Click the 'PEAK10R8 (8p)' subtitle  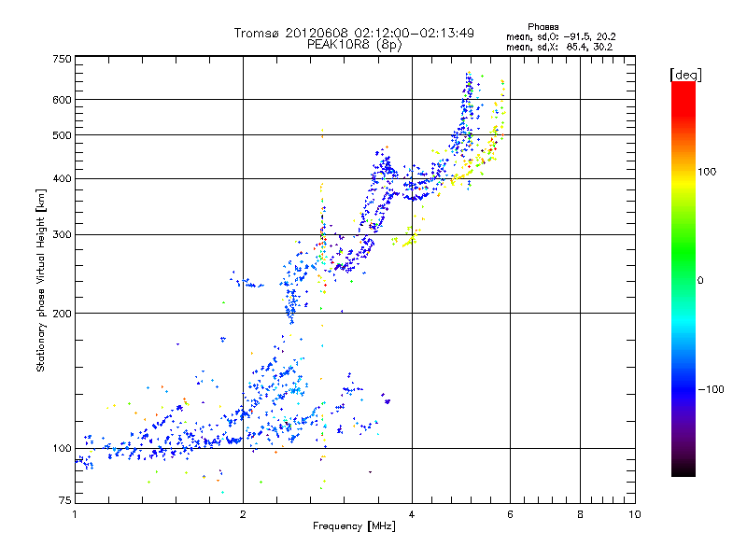355,45
